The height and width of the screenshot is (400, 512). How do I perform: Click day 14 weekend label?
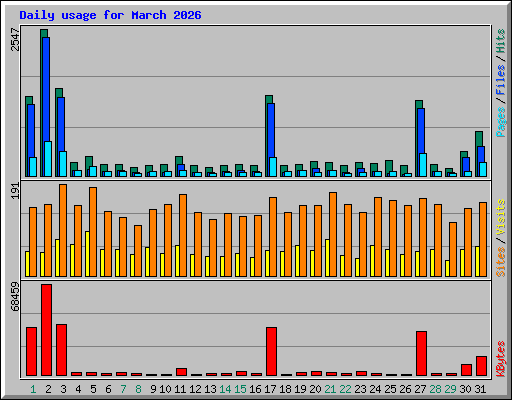click(x=225, y=389)
